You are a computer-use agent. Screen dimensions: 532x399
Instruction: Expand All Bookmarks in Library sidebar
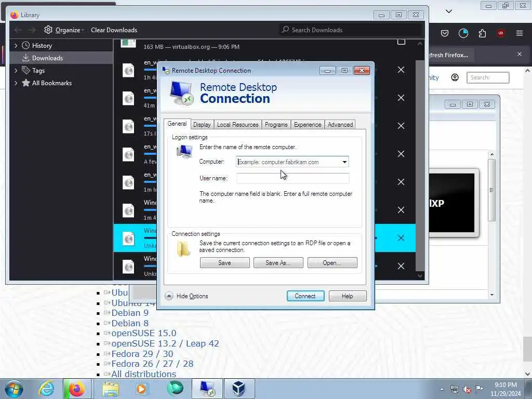tap(16, 83)
